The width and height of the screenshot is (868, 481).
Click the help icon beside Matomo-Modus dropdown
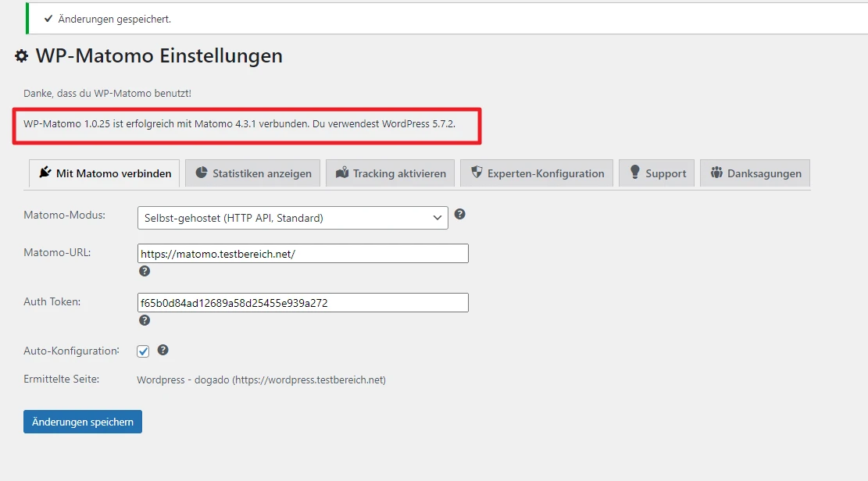[460, 214]
